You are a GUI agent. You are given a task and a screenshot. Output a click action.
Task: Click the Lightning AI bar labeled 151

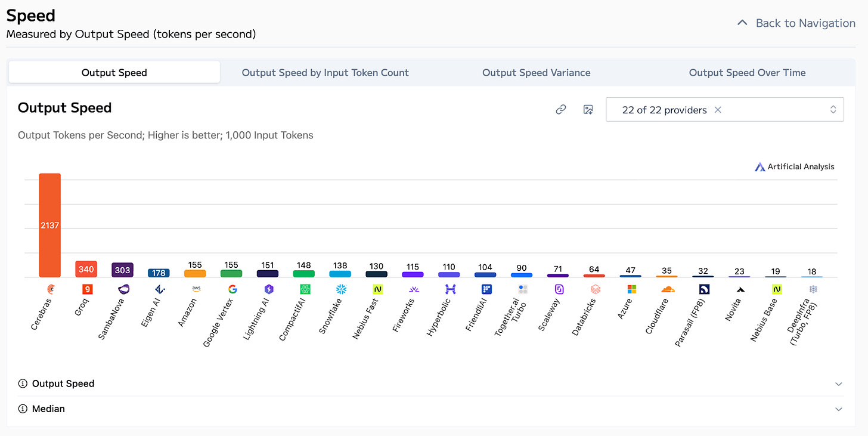point(268,274)
